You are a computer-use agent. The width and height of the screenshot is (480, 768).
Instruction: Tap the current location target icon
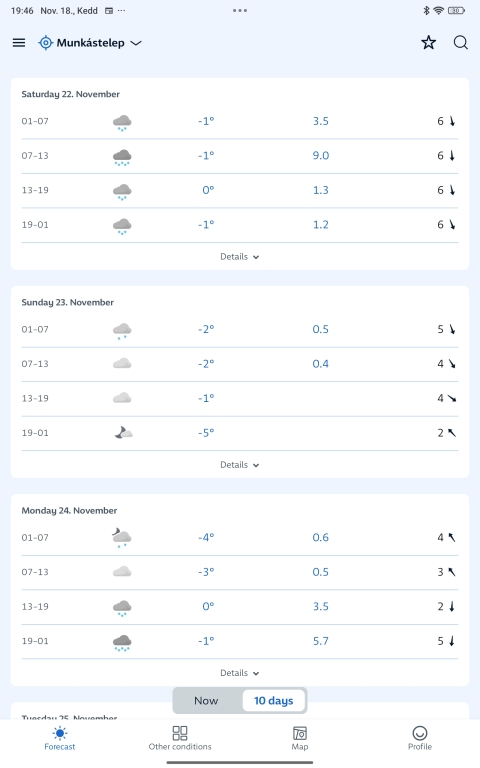46,43
